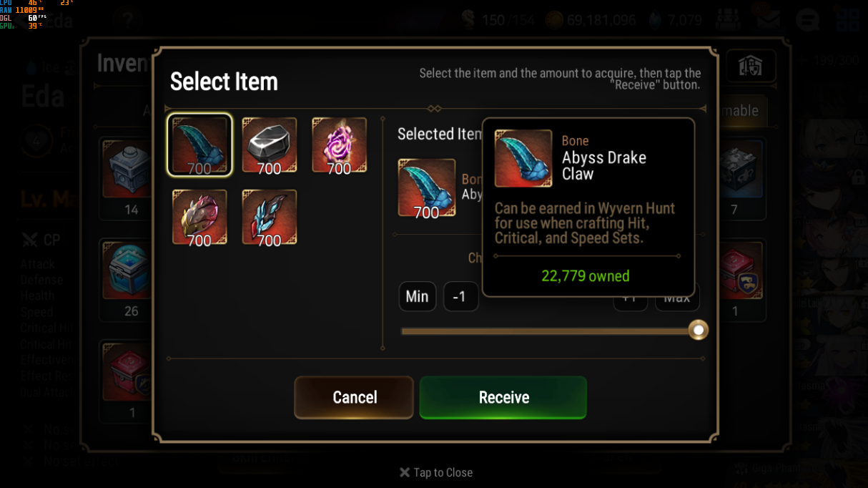Image resolution: width=868 pixels, height=488 pixels.
Task: Click the energy counter 150/154
Action: pyautogui.click(x=498, y=20)
